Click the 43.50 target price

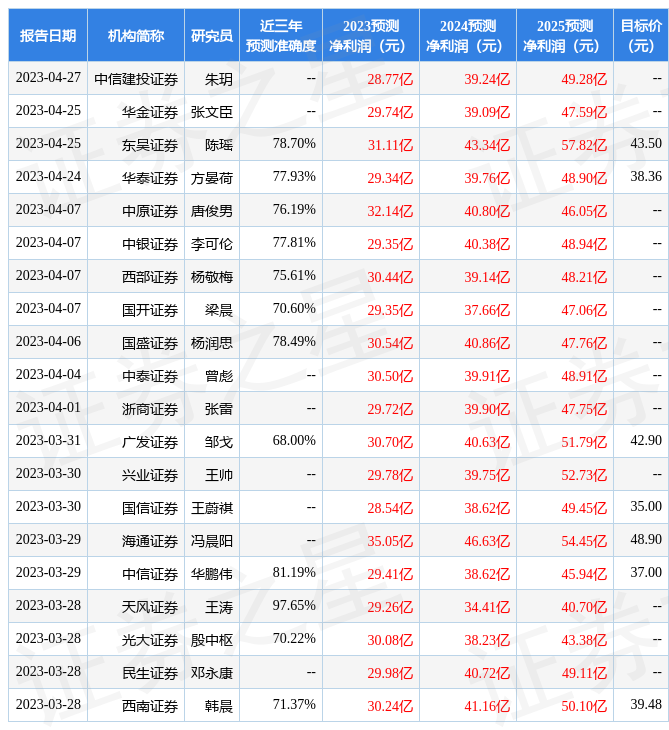pyautogui.click(x=646, y=143)
